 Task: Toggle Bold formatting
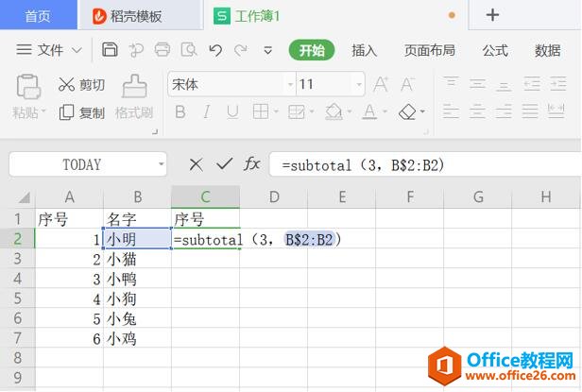(x=180, y=111)
